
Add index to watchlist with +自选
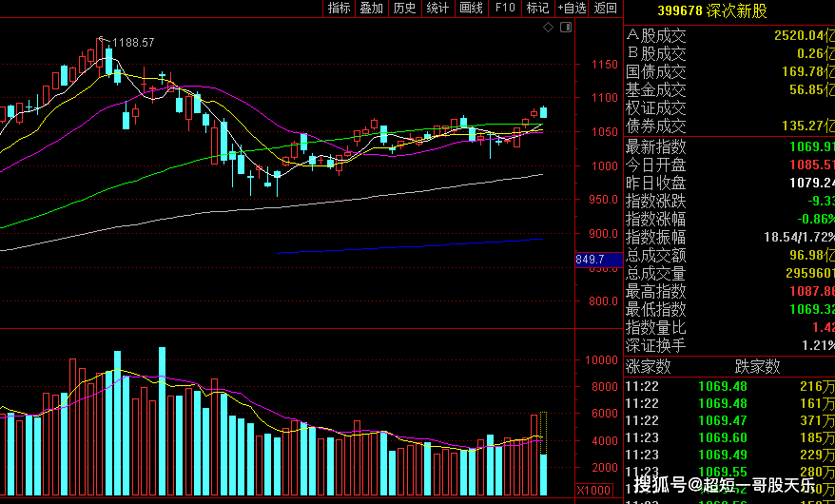click(x=572, y=8)
